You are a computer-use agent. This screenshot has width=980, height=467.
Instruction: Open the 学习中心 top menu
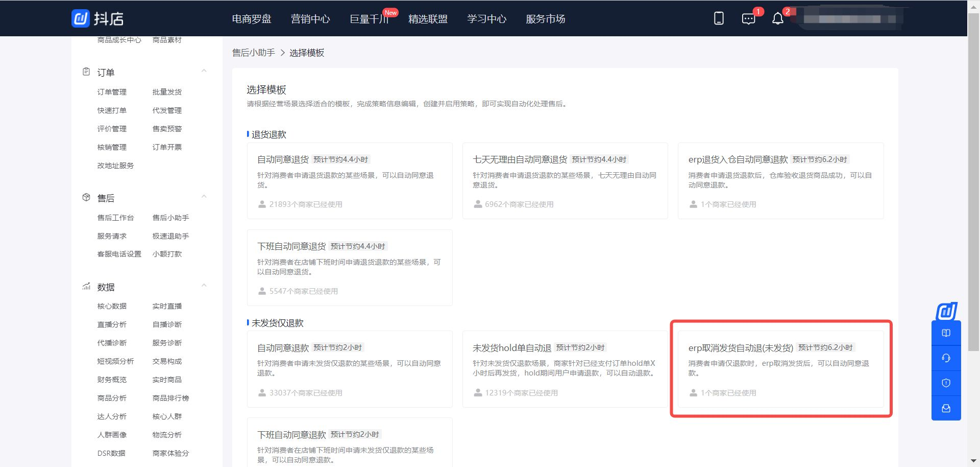click(486, 19)
